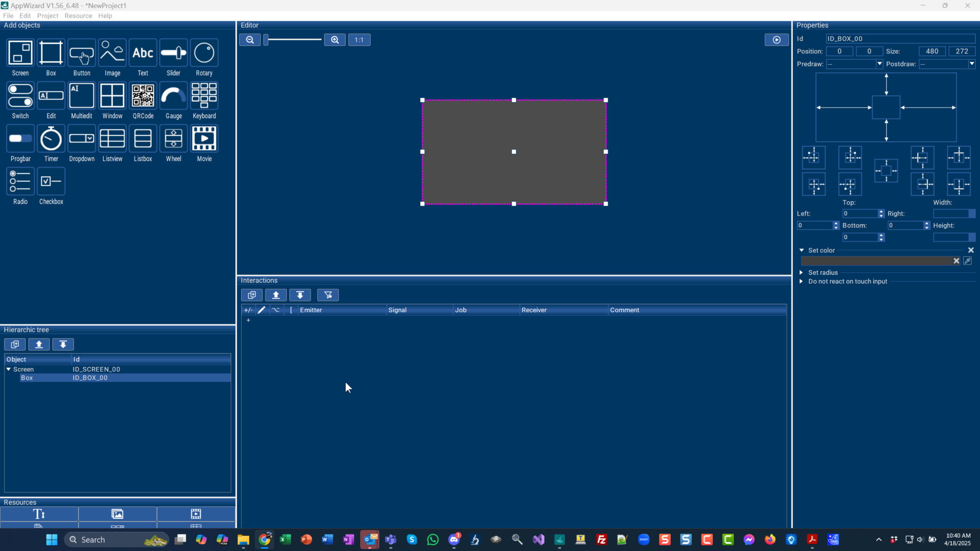The height and width of the screenshot is (551, 980).
Task: Add a Screen object
Action: (20, 53)
